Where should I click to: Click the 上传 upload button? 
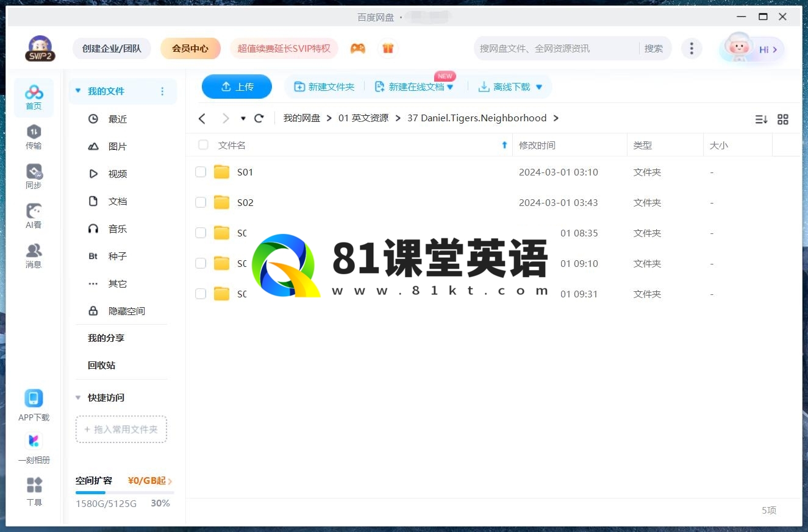click(237, 87)
